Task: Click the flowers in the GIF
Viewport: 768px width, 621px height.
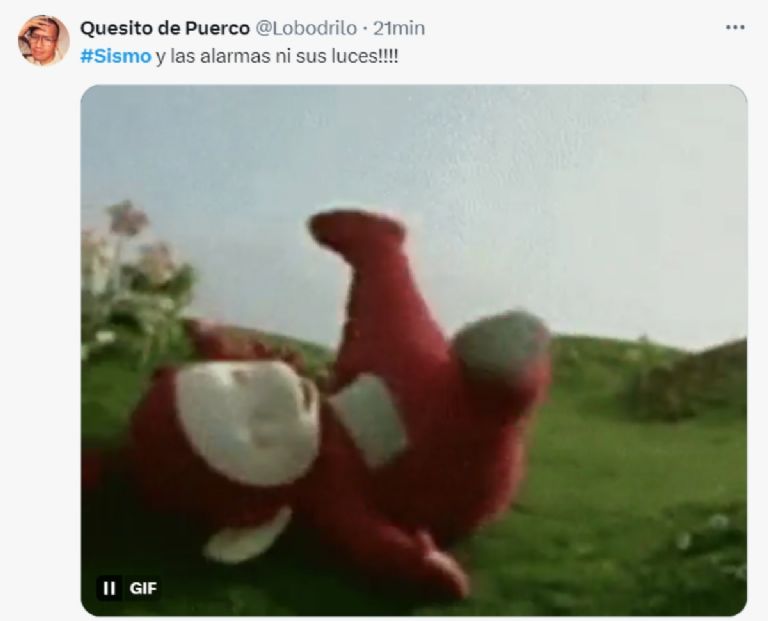Action: (x=135, y=277)
